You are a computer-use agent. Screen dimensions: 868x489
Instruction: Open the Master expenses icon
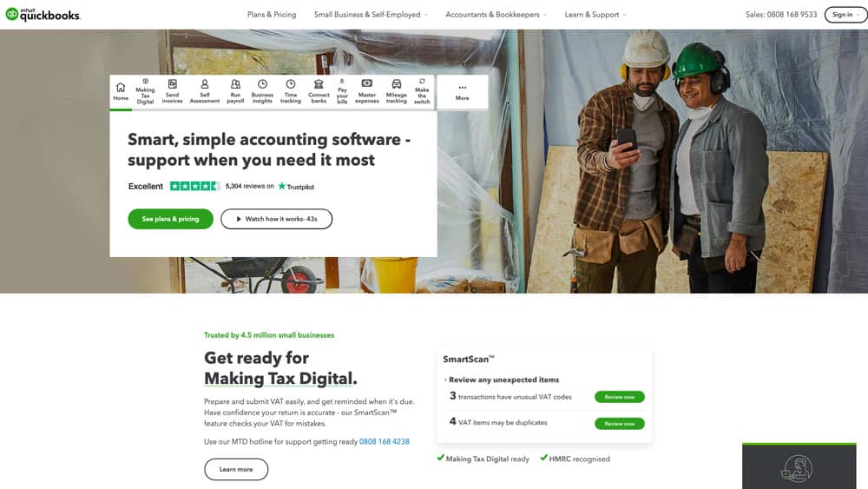coord(366,83)
